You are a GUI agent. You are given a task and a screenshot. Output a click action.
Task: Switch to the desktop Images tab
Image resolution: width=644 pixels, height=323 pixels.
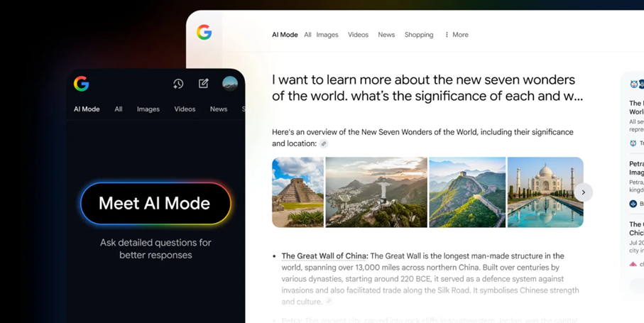pos(327,35)
